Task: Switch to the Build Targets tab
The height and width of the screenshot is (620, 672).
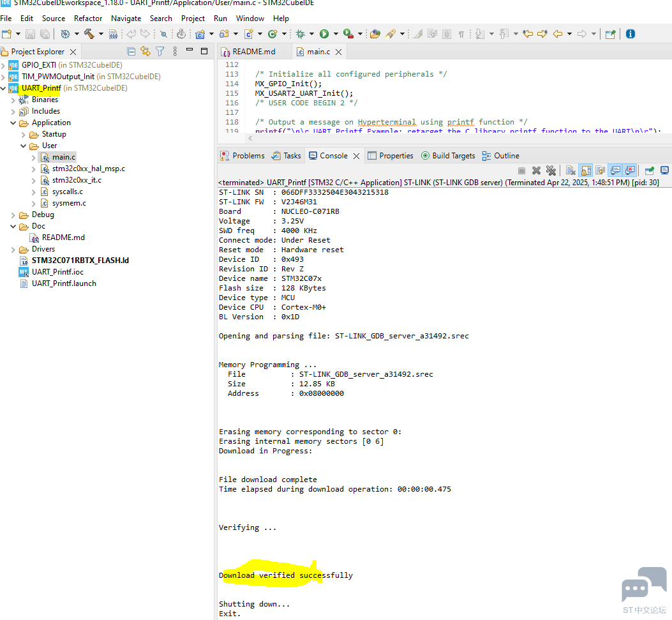Action: [448, 156]
